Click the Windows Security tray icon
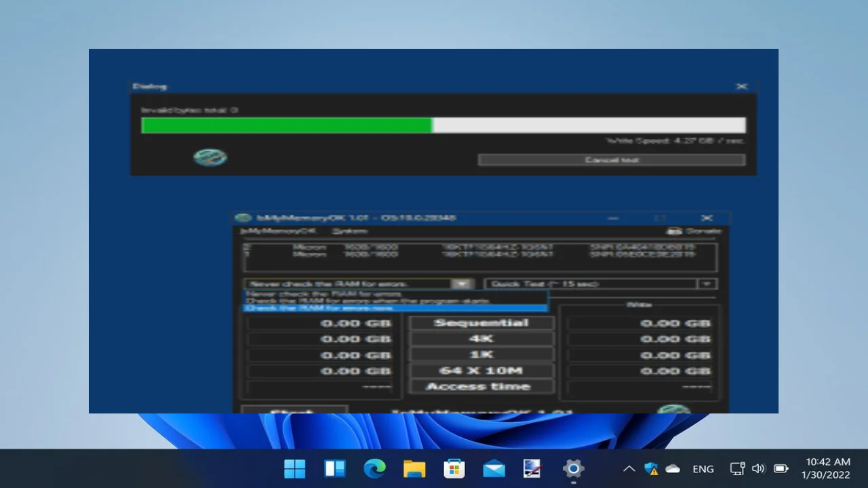This screenshot has width=868, height=488. (x=652, y=468)
